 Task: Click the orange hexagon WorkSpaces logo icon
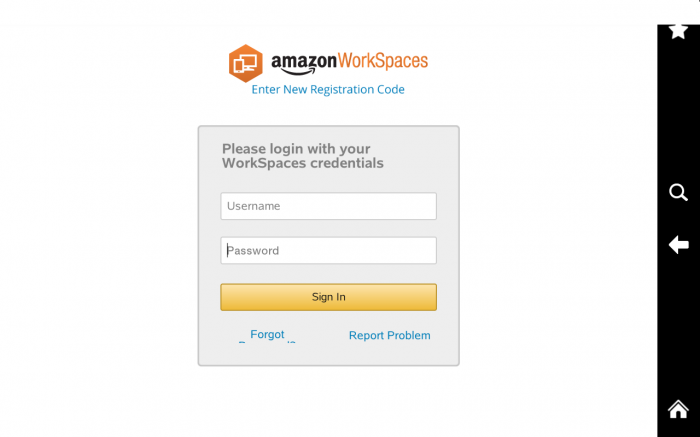coord(246,63)
